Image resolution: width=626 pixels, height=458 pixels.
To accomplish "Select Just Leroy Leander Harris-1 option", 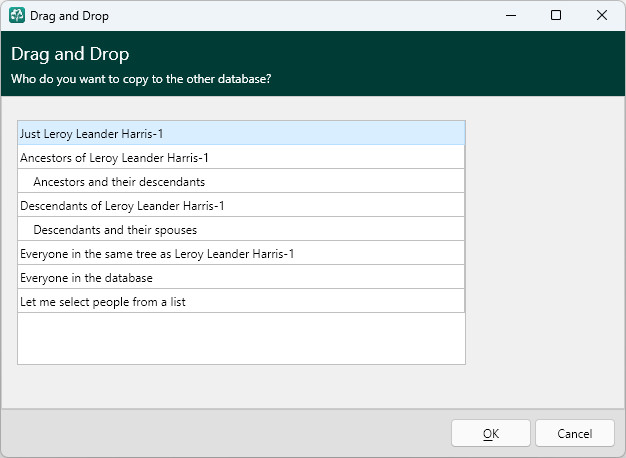I will pyautogui.click(x=241, y=133).
